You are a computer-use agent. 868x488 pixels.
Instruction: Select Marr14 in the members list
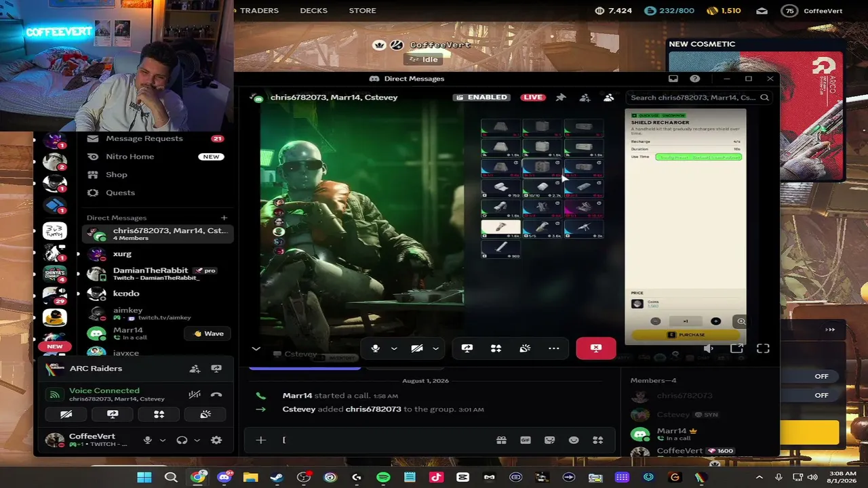tap(698, 434)
